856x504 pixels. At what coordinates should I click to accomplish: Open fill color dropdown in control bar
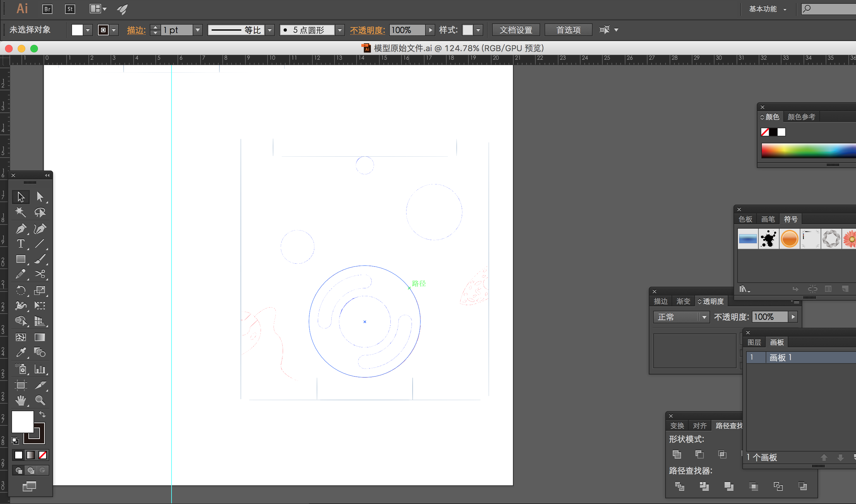coord(87,30)
